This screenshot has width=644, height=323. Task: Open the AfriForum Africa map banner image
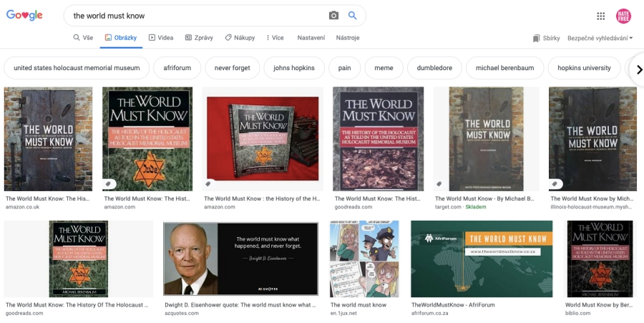[x=482, y=259]
